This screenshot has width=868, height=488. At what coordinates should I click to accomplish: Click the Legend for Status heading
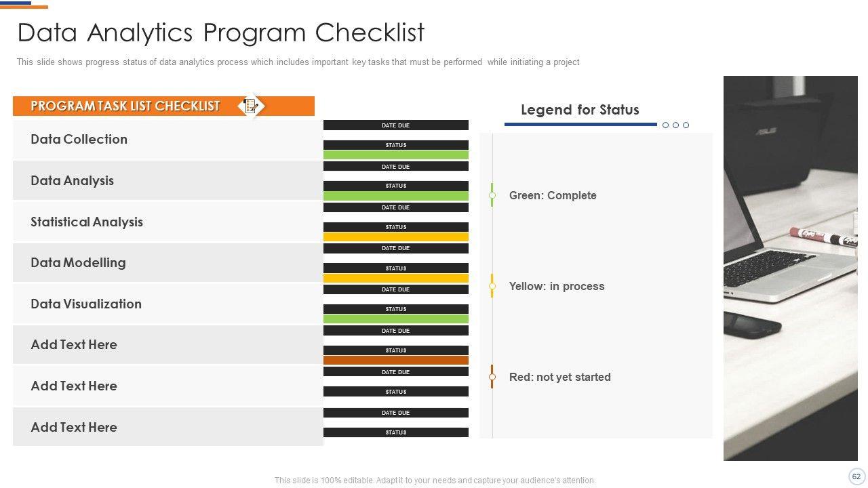580,110
